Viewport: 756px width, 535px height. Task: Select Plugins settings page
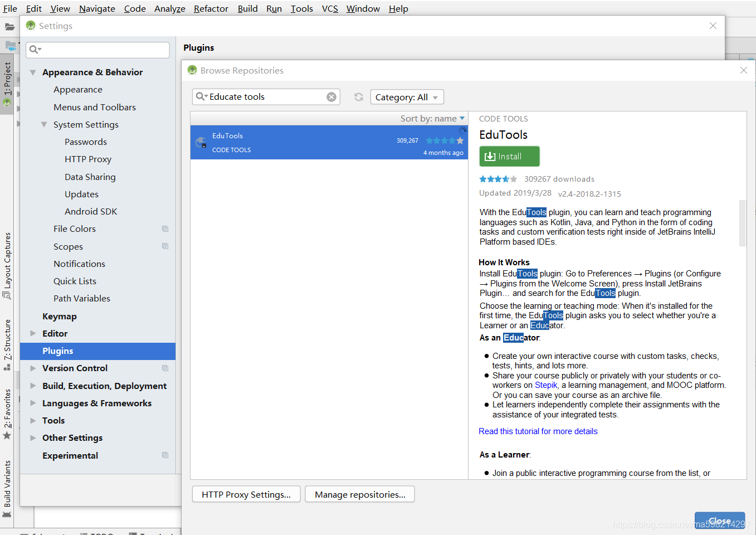[97, 351]
